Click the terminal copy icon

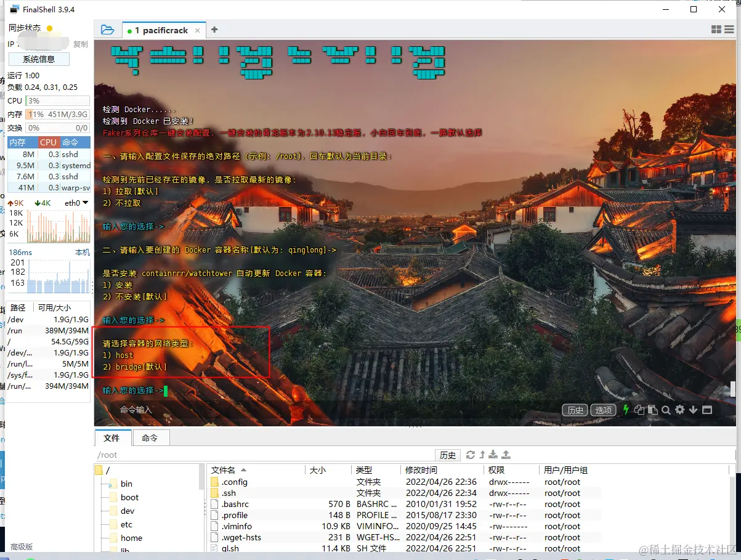(x=639, y=410)
